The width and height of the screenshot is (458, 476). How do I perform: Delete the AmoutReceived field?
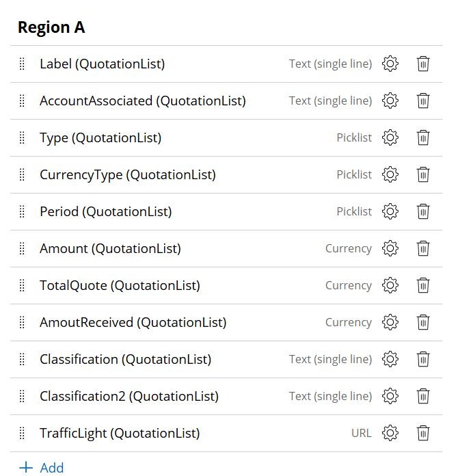pyautogui.click(x=423, y=322)
